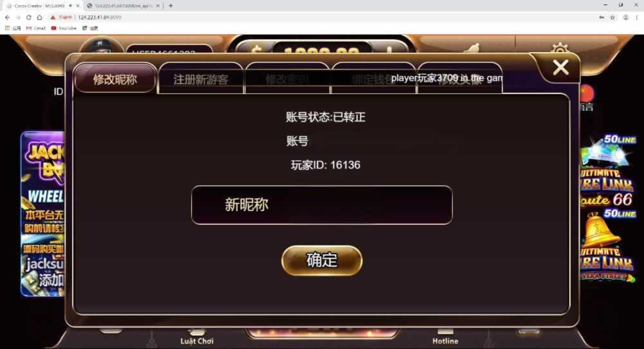
Task: Click the browser address bar URL
Action: 99,17
